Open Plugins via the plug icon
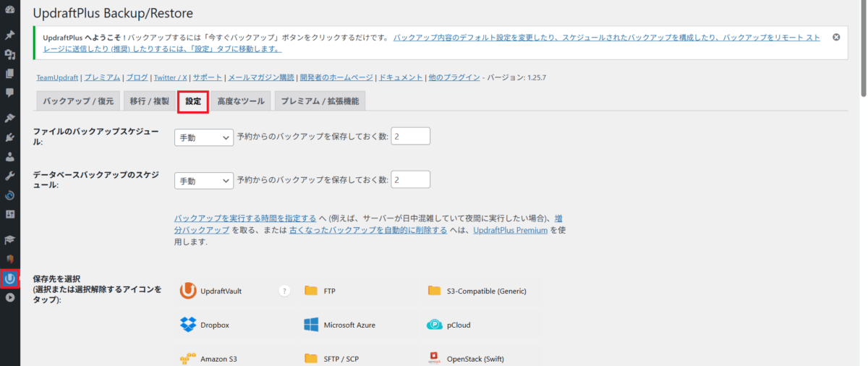The width and height of the screenshot is (868, 366). [10, 137]
